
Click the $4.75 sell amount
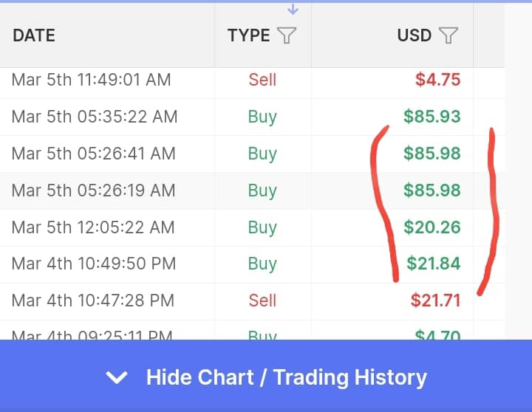tap(437, 80)
